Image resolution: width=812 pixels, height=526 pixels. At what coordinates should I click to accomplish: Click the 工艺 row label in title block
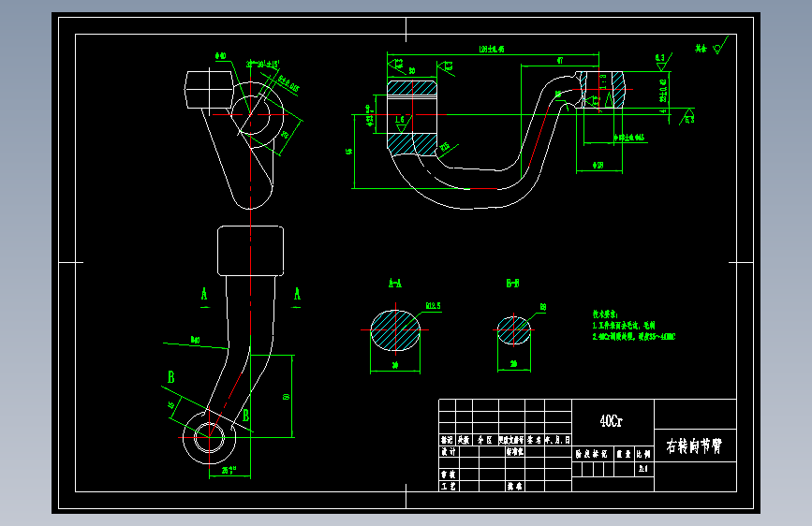(x=449, y=486)
